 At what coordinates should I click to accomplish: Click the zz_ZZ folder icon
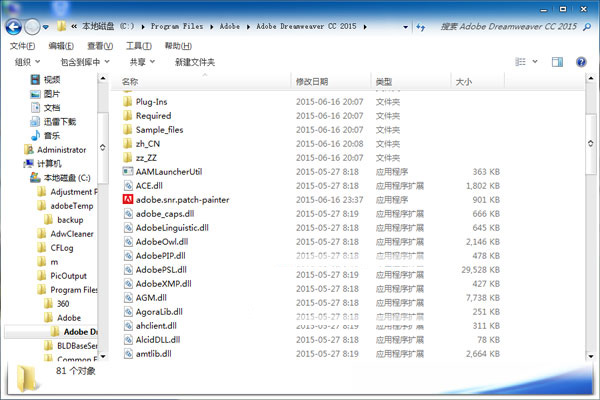pos(127,158)
